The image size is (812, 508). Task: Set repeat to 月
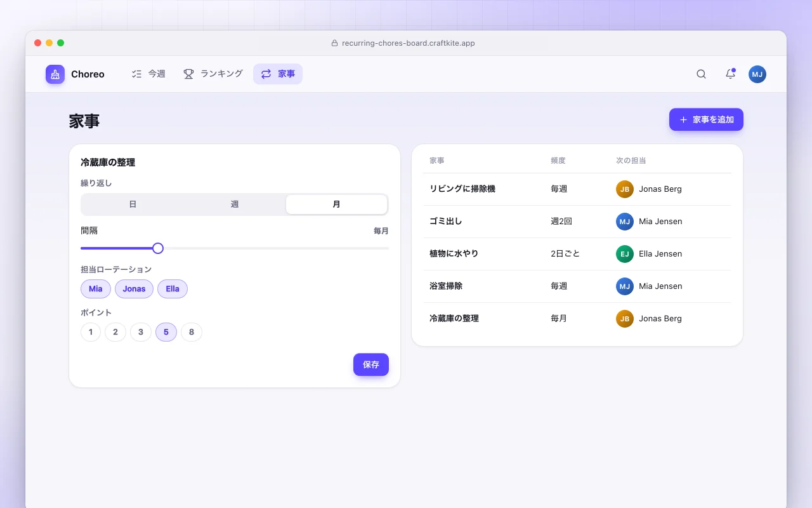click(336, 204)
